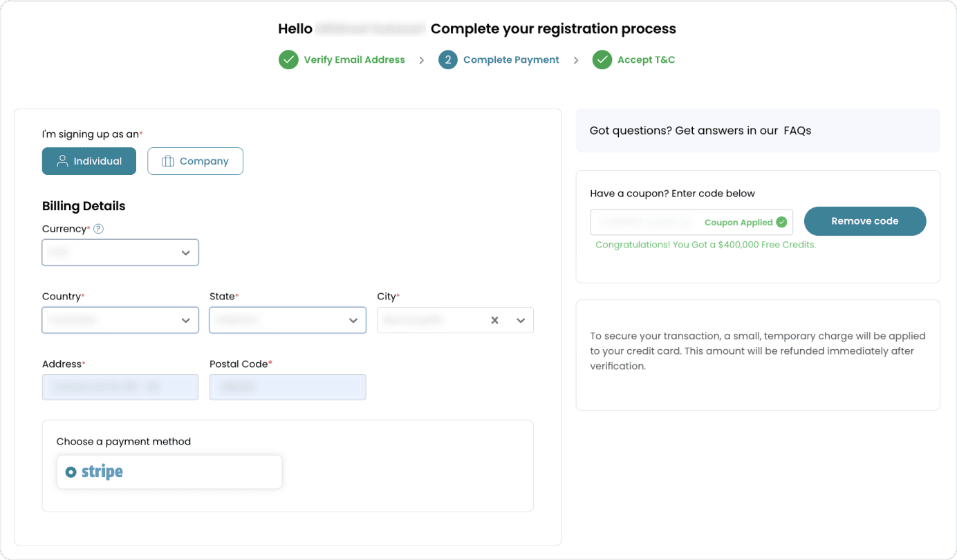The width and height of the screenshot is (957, 560).
Task: Click the green checkmark beside Accept T&C
Action: (602, 60)
